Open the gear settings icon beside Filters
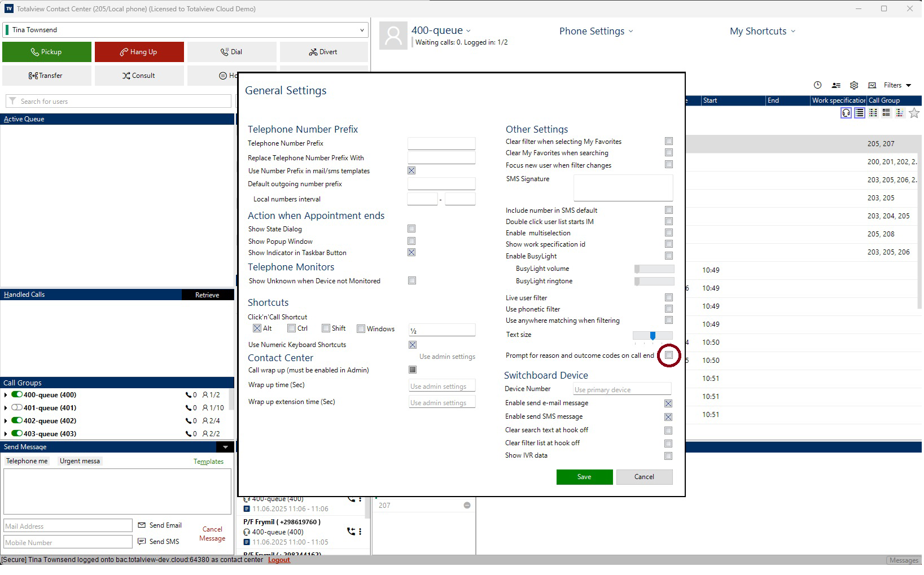The height and width of the screenshot is (575, 924). pyautogui.click(x=854, y=85)
